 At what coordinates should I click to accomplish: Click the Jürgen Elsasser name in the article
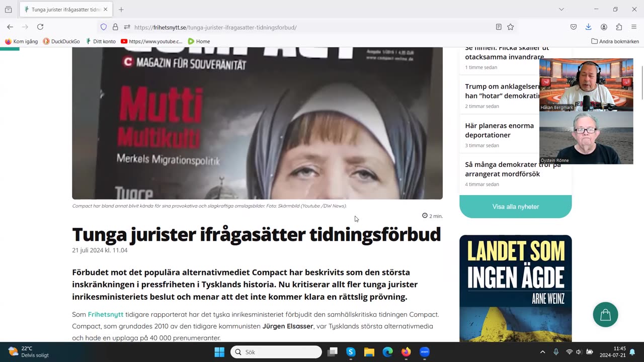pyautogui.click(x=288, y=326)
